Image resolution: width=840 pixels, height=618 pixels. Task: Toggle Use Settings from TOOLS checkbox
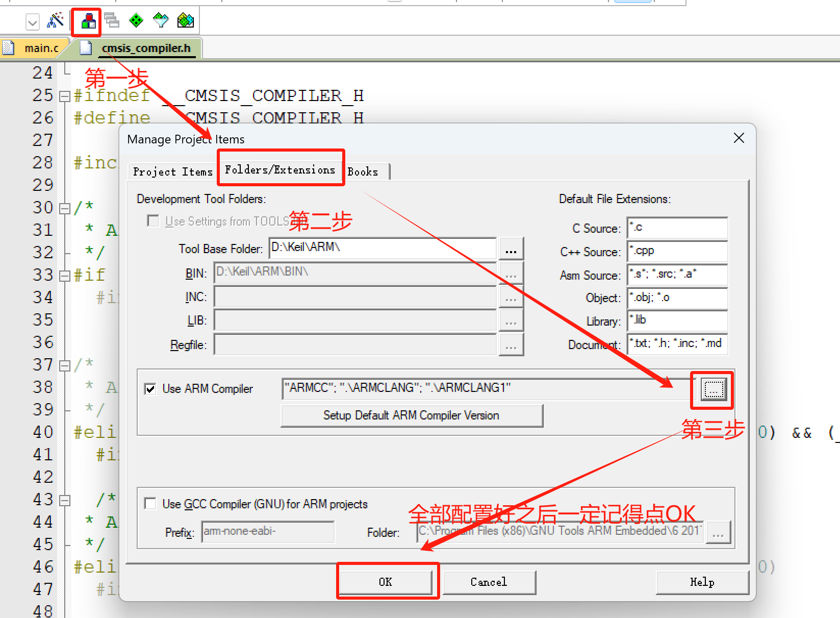pos(153,220)
